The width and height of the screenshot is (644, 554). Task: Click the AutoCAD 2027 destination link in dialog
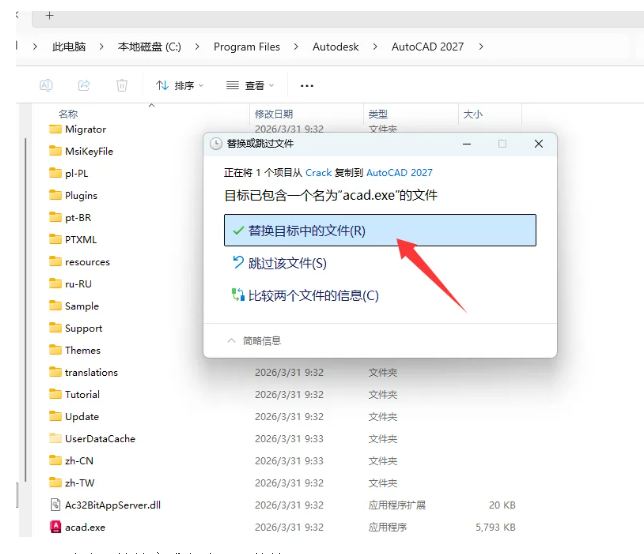point(399,173)
